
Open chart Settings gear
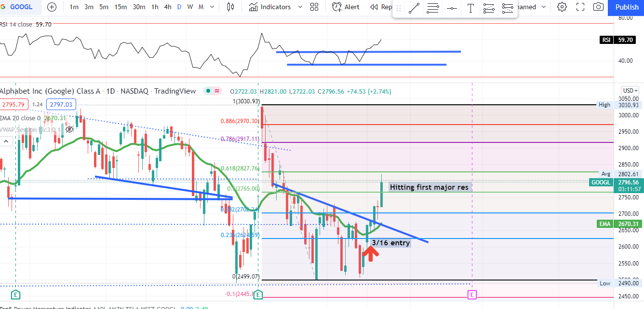point(562,7)
